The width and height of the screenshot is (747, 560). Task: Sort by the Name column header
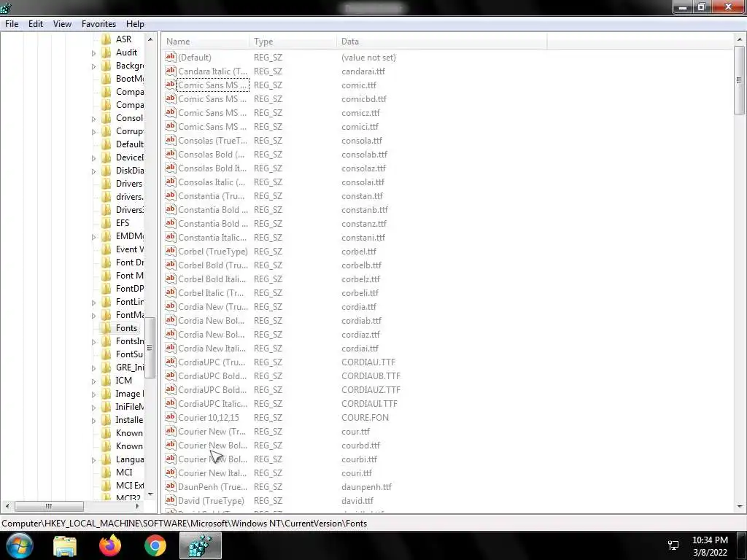(206, 42)
